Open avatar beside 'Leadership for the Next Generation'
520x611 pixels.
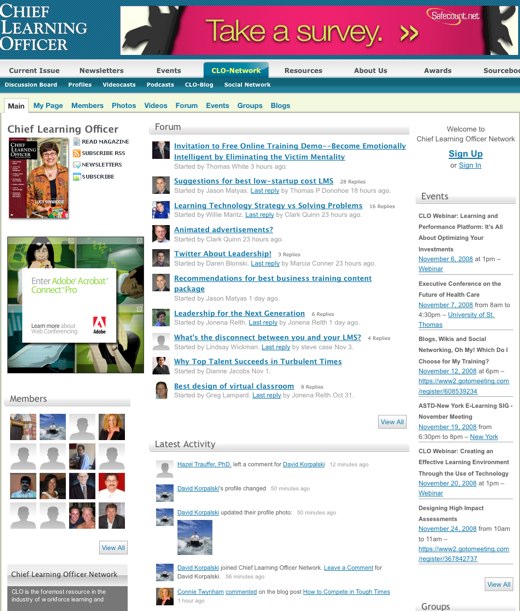[161, 318]
